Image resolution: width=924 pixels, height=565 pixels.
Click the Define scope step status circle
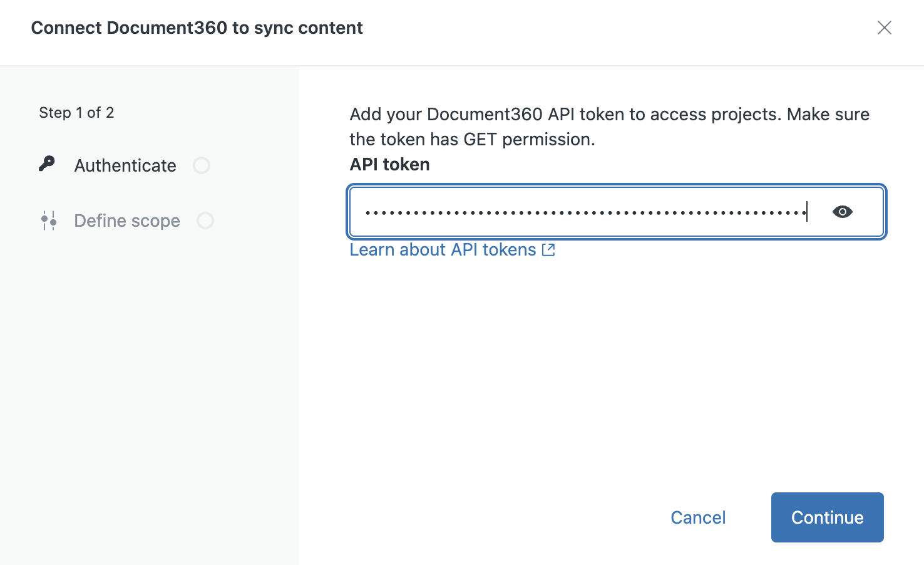[205, 220]
